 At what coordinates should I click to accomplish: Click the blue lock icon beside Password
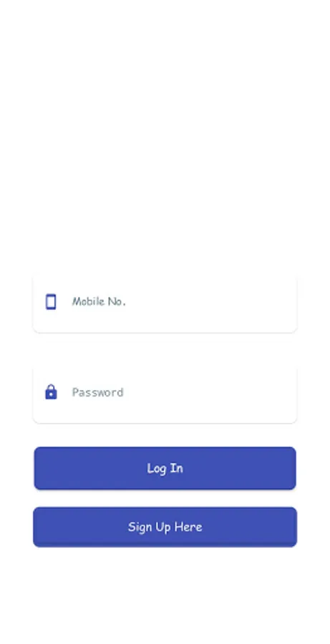coord(51,392)
